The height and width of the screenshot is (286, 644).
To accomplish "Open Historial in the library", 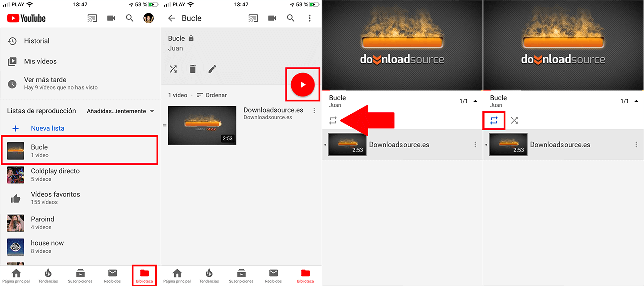I will pyautogui.click(x=80, y=41).
